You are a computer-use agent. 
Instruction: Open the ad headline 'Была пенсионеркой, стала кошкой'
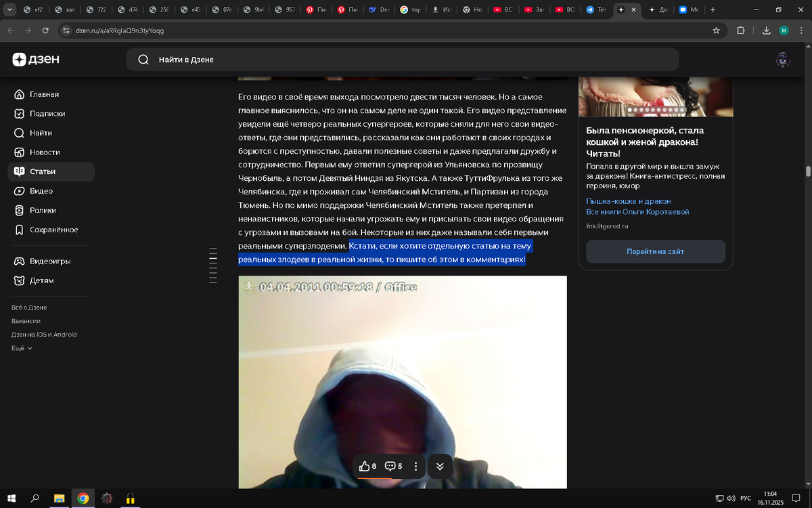point(645,142)
